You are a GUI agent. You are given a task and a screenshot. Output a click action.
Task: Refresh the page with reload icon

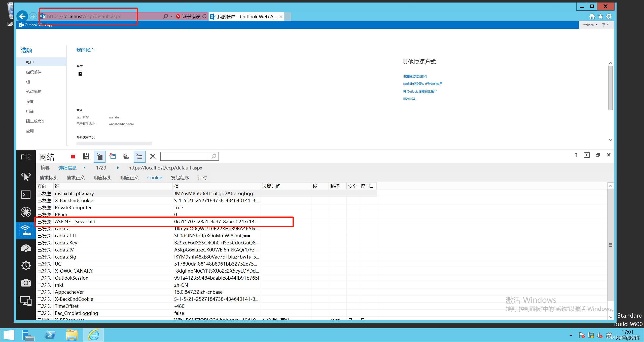pos(204,16)
